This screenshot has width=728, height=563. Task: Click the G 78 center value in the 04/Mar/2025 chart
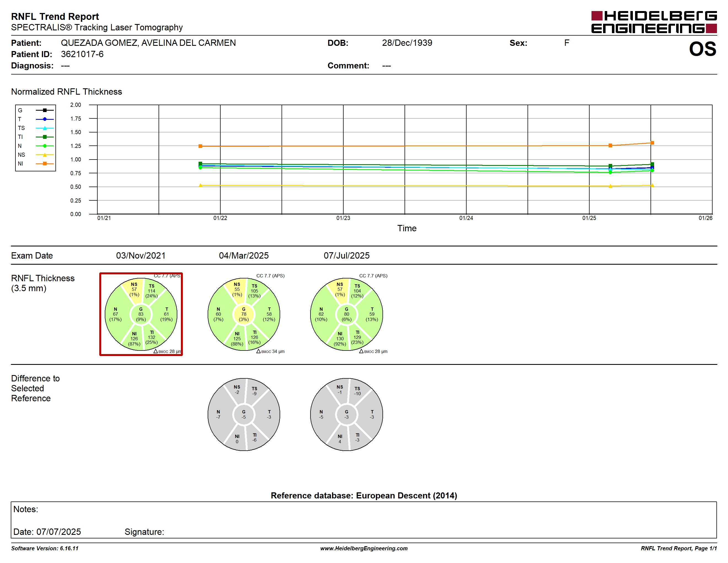coord(244,314)
